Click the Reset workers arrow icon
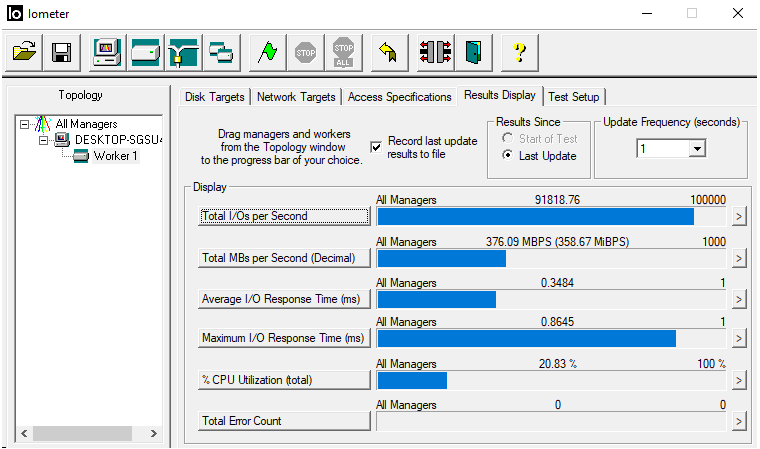Viewport: 760px width, 449px height. click(x=389, y=52)
